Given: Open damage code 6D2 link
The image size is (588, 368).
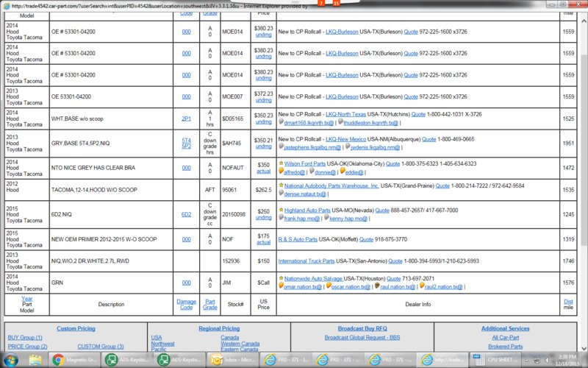Looking at the screenshot, I should (187, 214).
